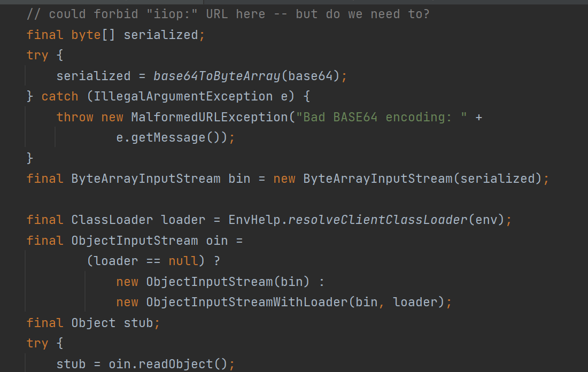Click the comment about forbidding "iiop:" URL

click(228, 14)
